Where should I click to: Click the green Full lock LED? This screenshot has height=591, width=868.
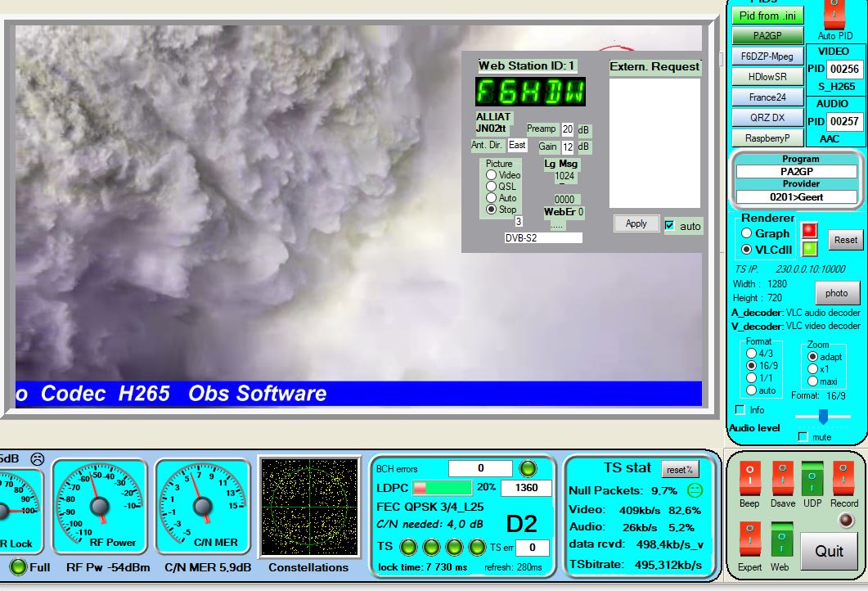pos(18,566)
